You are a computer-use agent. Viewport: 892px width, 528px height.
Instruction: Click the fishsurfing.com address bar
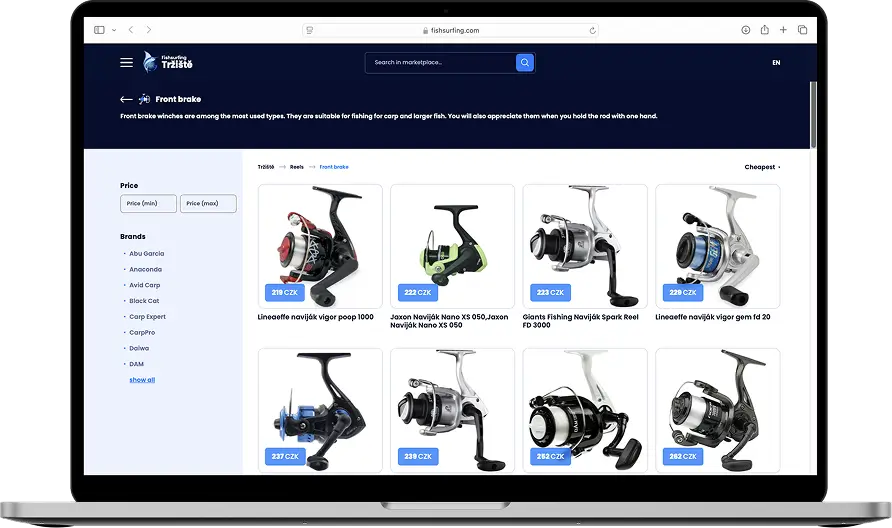click(x=451, y=30)
